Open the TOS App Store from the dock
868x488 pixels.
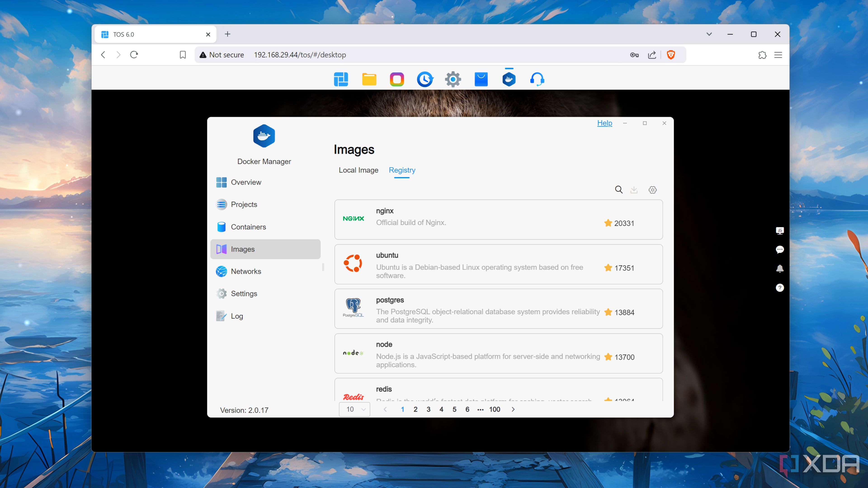click(x=481, y=79)
